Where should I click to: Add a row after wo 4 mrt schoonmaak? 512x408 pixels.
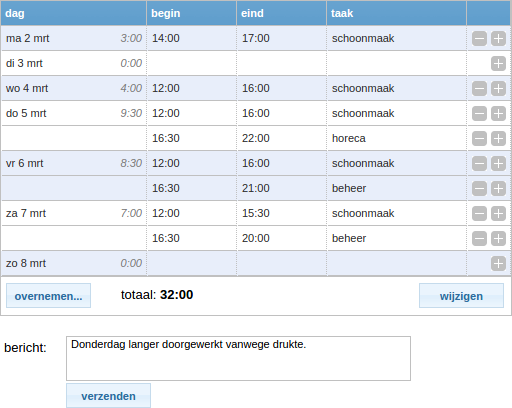(498, 89)
